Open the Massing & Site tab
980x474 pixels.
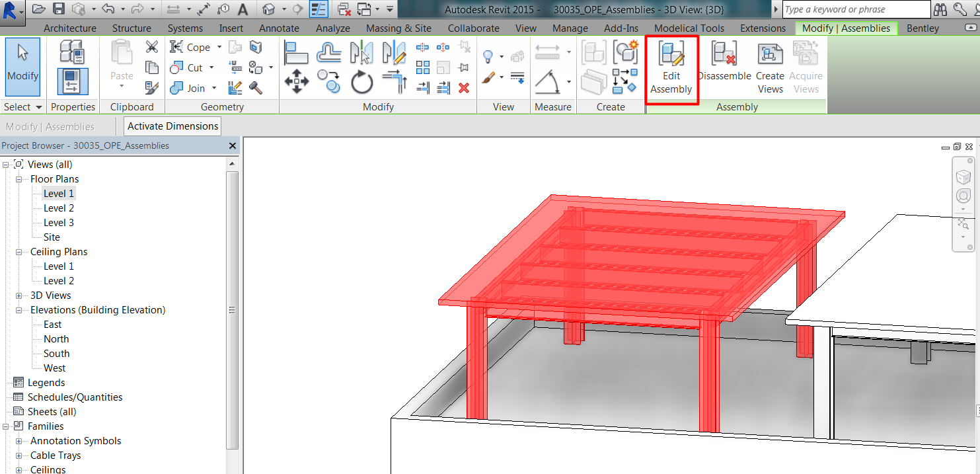coord(398,28)
